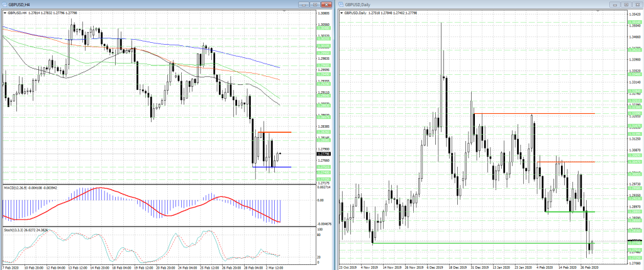Click the GBPUSD,Daily price quote label
This screenshot has width=644, height=270.
coord(381,13)
